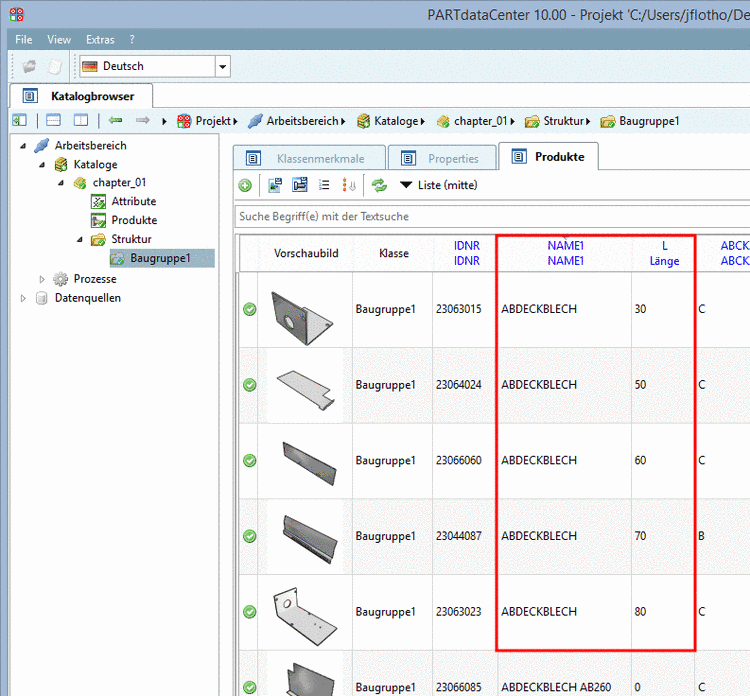Collapse the chapter_01 tree node
750x696 pixels.
(61, 183)
